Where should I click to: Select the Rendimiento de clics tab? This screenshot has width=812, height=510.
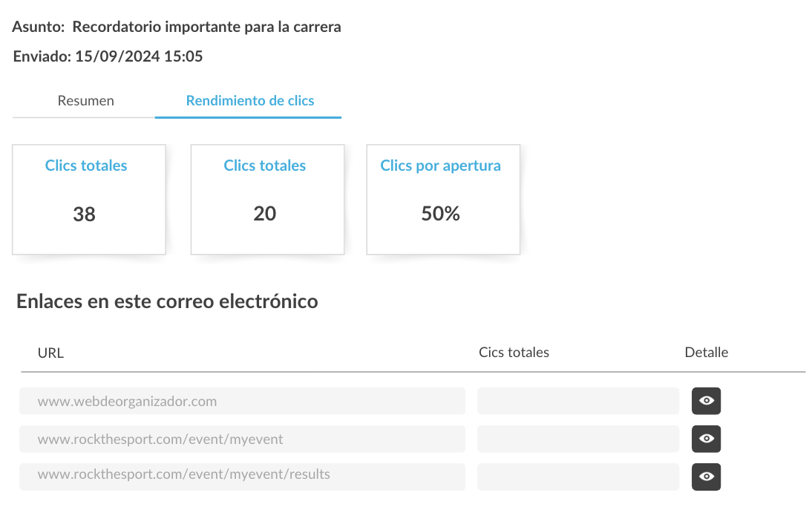pos(249,100)
